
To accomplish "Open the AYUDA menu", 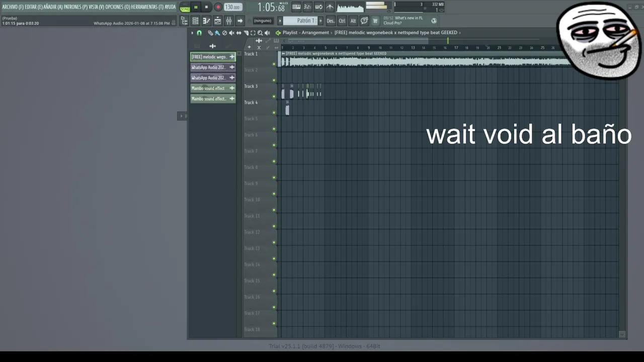I will click(170, 7).
